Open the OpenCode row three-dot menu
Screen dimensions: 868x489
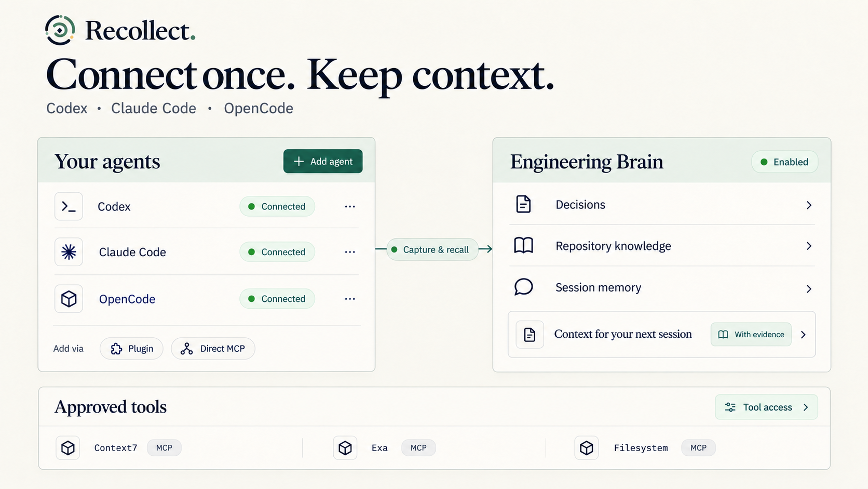coord(350,299)
